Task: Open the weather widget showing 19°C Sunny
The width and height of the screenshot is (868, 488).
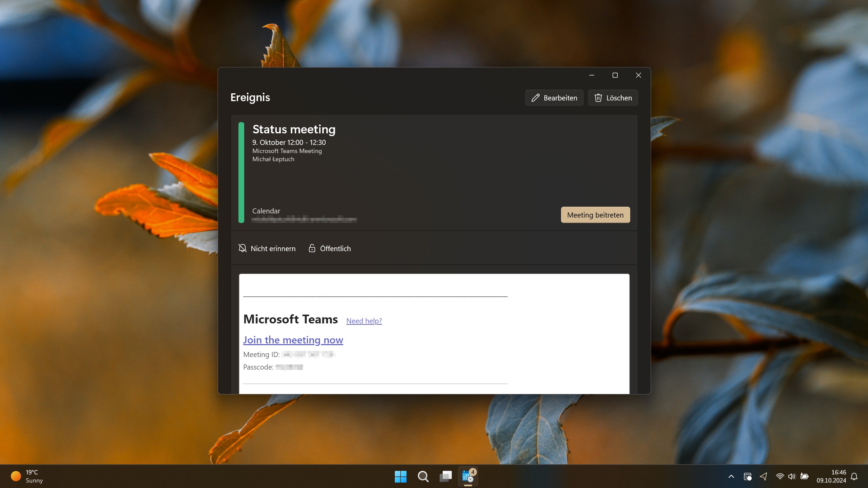Action: pyautogui.click(x=27, y=476)
